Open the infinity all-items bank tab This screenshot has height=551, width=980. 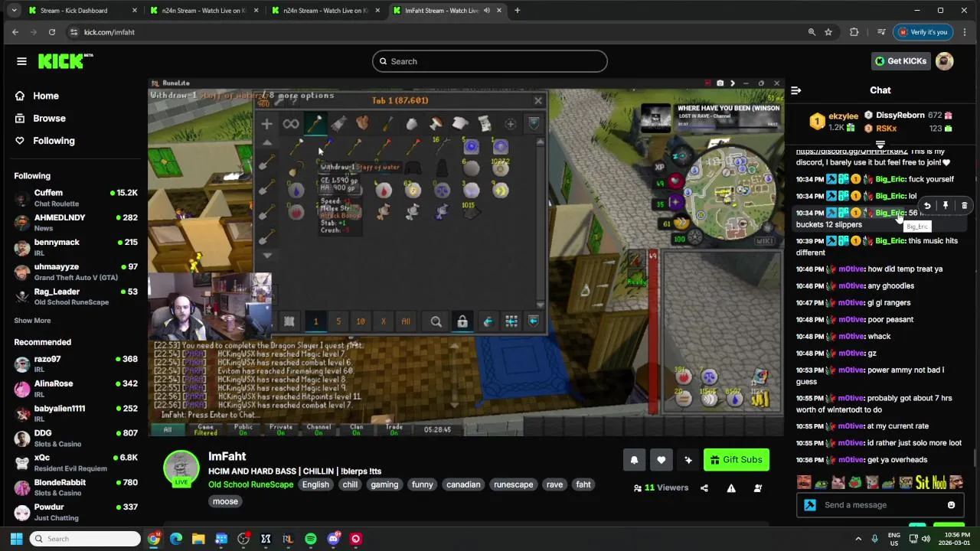coord(291,124)
